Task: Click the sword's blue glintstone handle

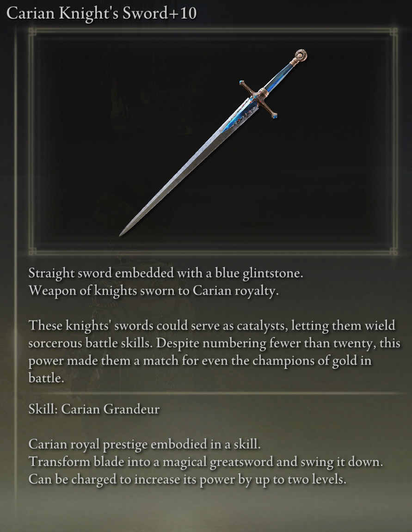Action: (x=279, y=76)
